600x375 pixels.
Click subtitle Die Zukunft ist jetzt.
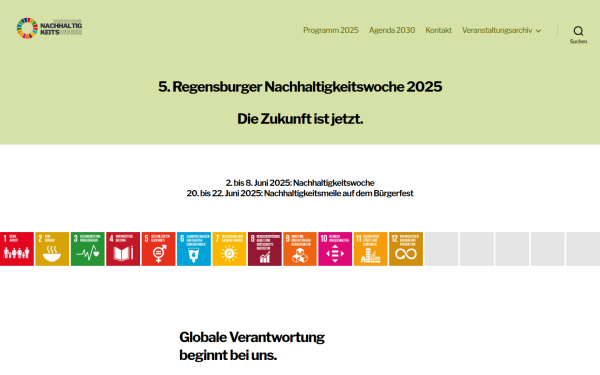point(300,119)
